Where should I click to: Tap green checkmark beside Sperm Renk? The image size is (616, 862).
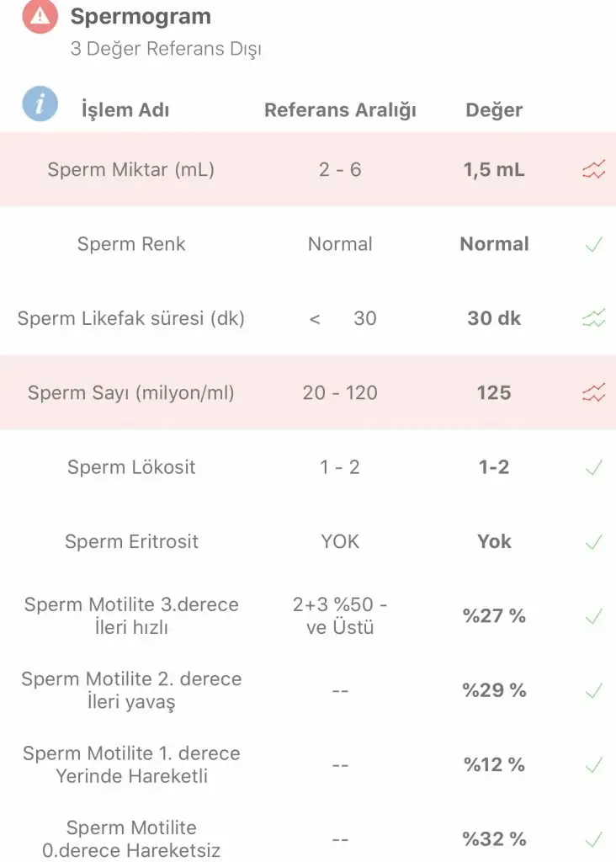tap(593, 245)
